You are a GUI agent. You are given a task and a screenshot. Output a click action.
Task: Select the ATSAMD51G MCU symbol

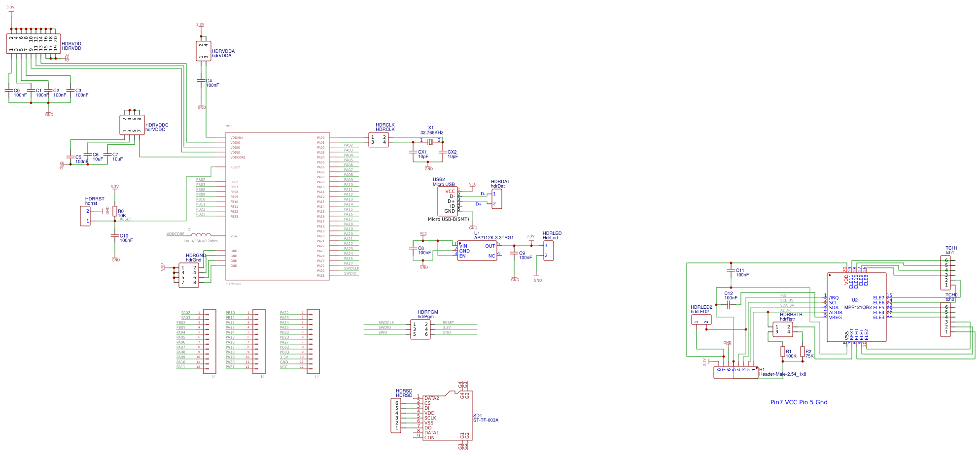pos(276,207)
